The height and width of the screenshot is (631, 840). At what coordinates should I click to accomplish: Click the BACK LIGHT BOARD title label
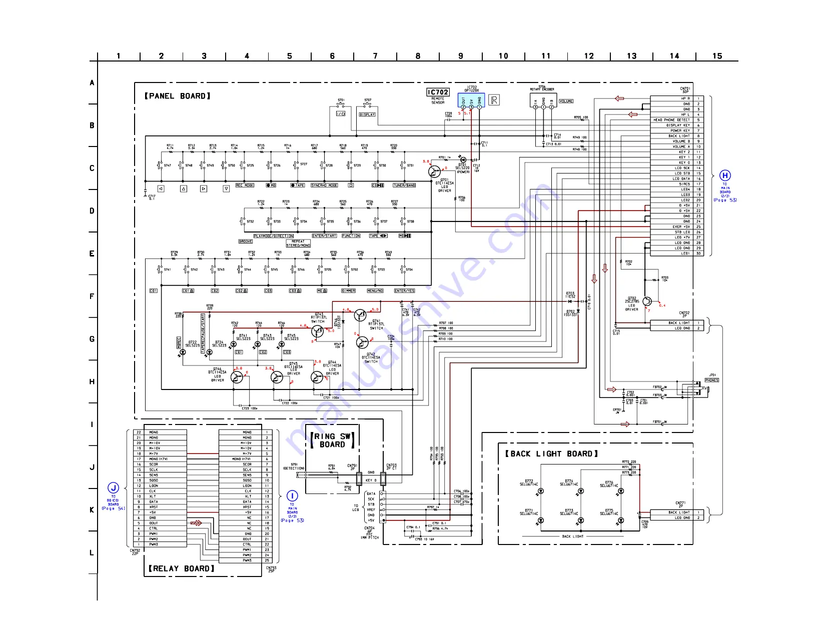(551, 453)
